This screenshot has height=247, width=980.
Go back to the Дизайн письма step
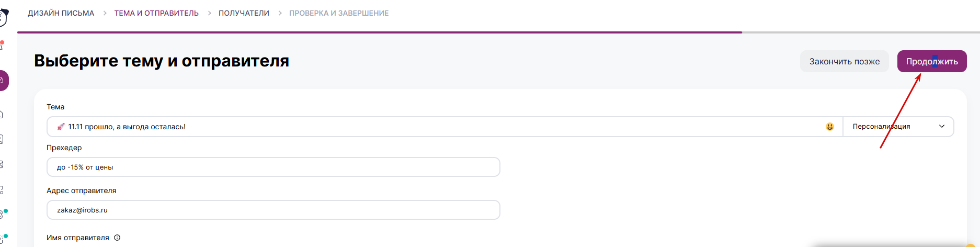[61, 13]
